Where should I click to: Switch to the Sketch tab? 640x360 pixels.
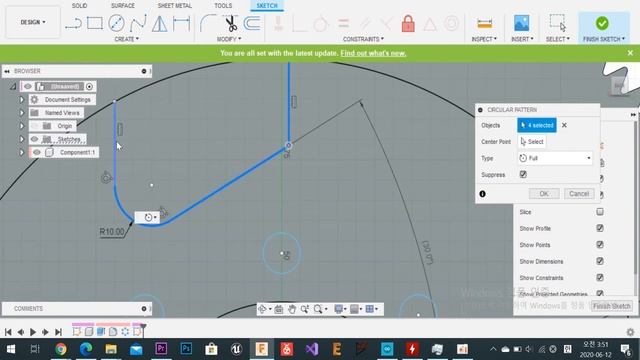(x=267, y=6)
